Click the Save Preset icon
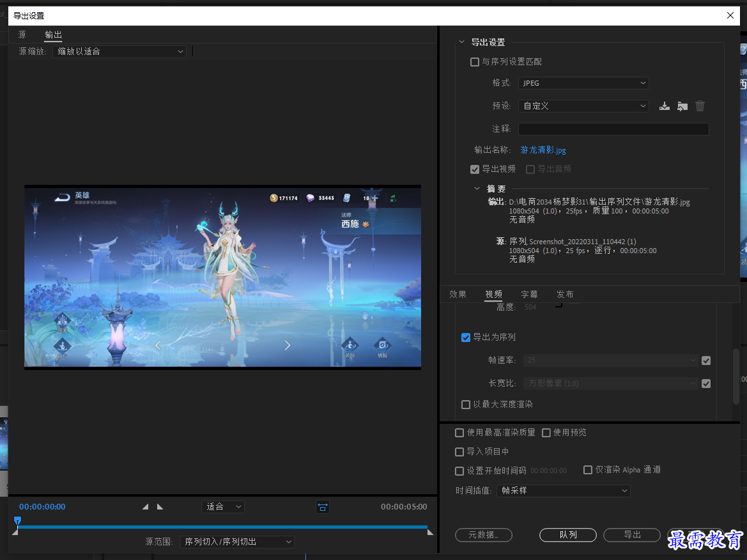This screenshot has height=560, width=747. click(664, 106)
